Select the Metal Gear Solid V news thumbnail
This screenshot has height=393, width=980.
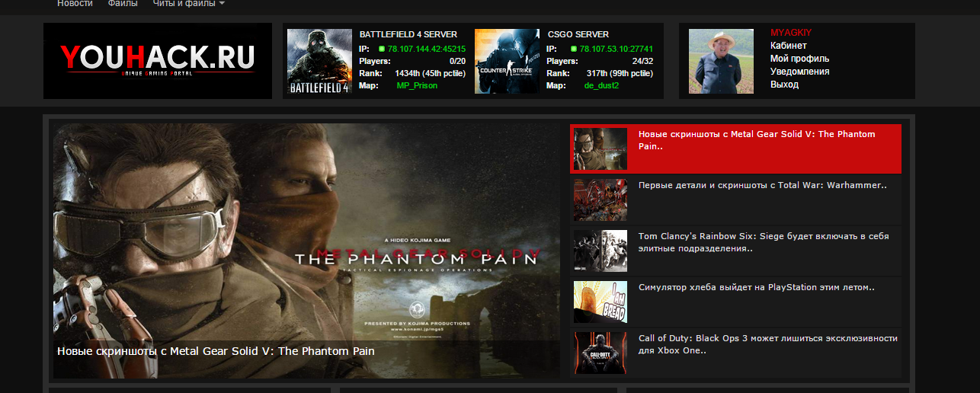pos(600,149)
